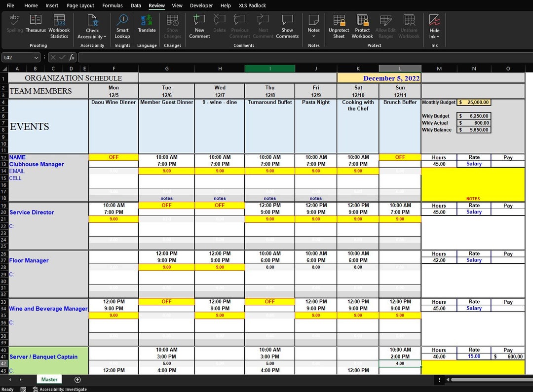This screenshot has height=392, width=533.
Task: Select Protect Workbook
Action: [362, 27]
